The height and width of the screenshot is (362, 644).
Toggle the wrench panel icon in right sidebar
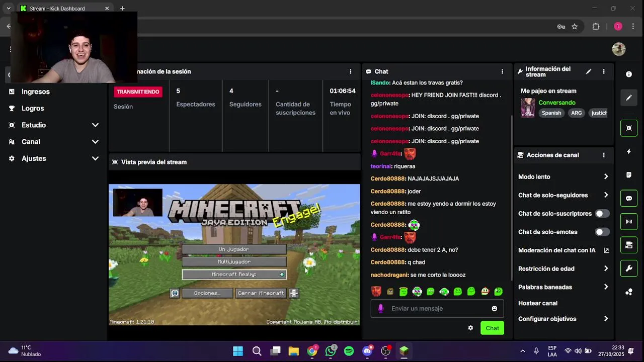click(629, 268)
